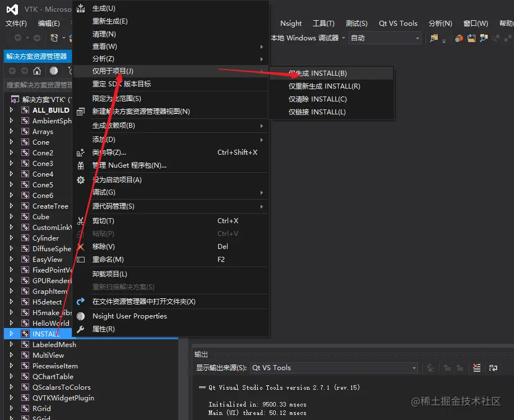514x420 pixels.
Task: Select 清理(N) in context menu
Action: (x=170, y=34)
